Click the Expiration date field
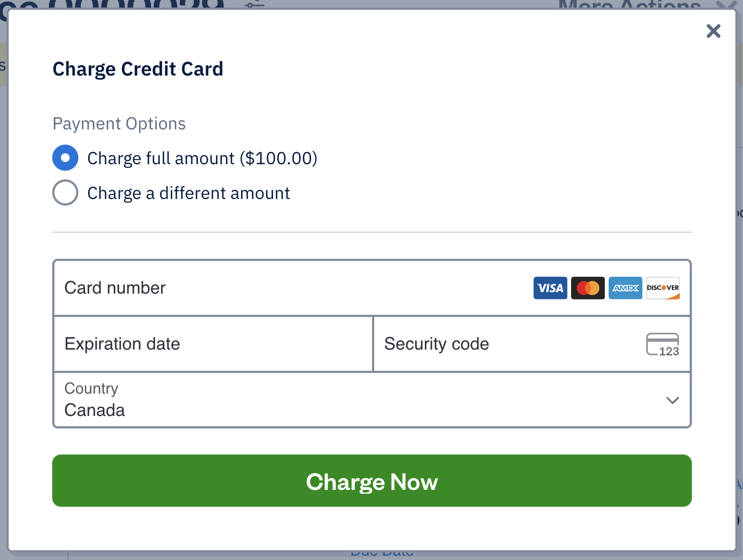Screen dimensions: 743x560 tap(212, 344)
